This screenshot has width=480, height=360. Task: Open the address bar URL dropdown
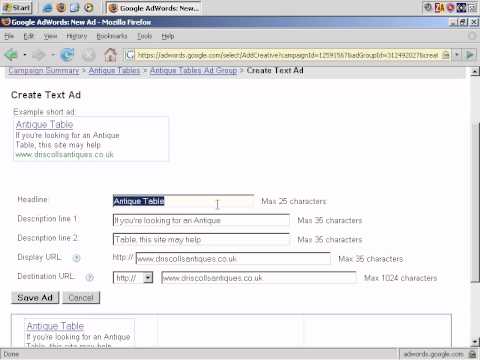click(457, 55)
